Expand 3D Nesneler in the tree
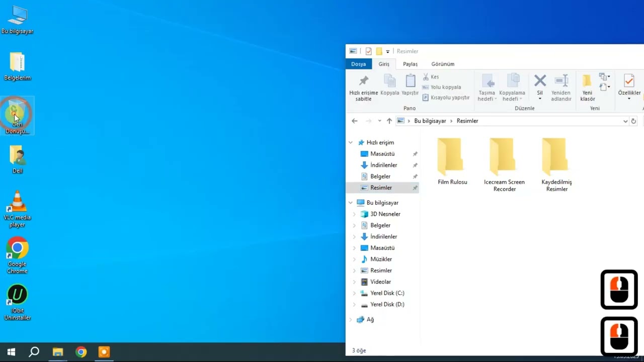Screen dimensions: 644x362 click(354, 214)
